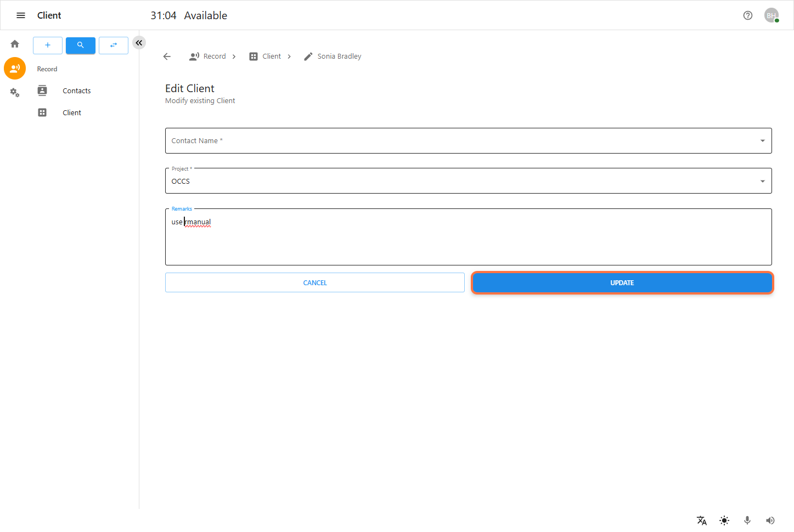Toggle light/dark theme brightness icon

(724, 520)
